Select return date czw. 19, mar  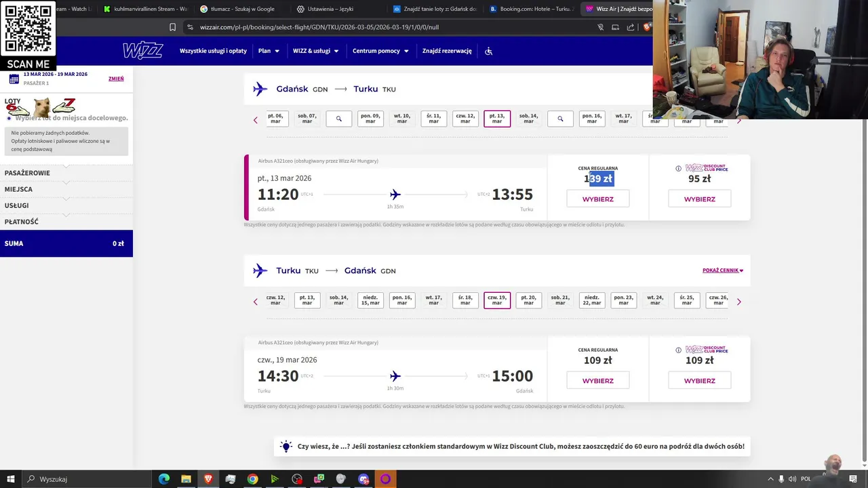(497, 300)
